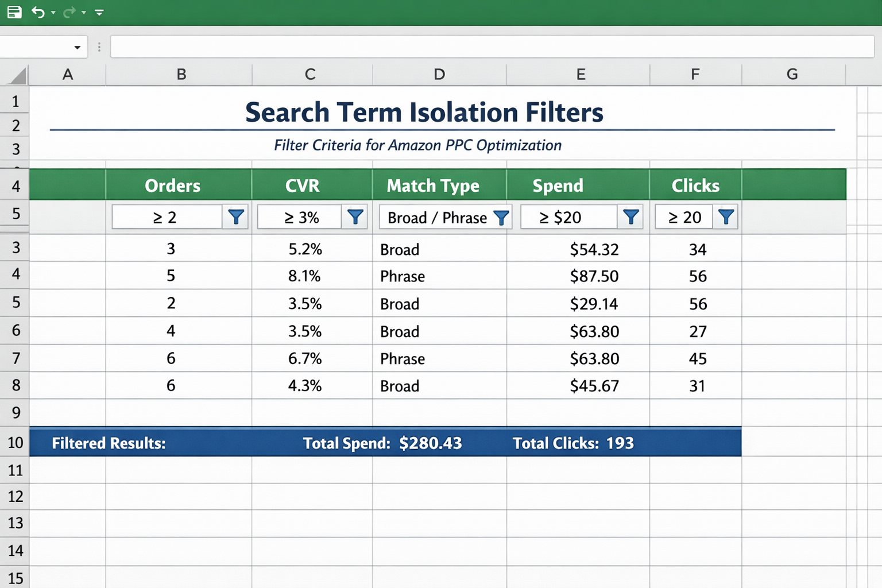Save the workbook

point(14,11)
